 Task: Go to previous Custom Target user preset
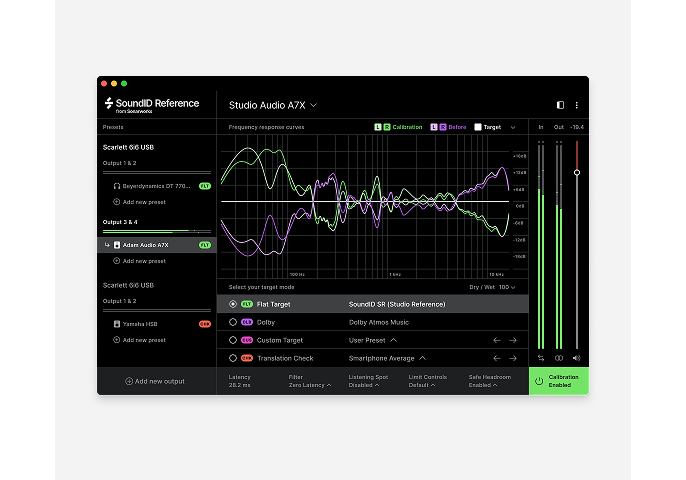[x=497, y=340]
